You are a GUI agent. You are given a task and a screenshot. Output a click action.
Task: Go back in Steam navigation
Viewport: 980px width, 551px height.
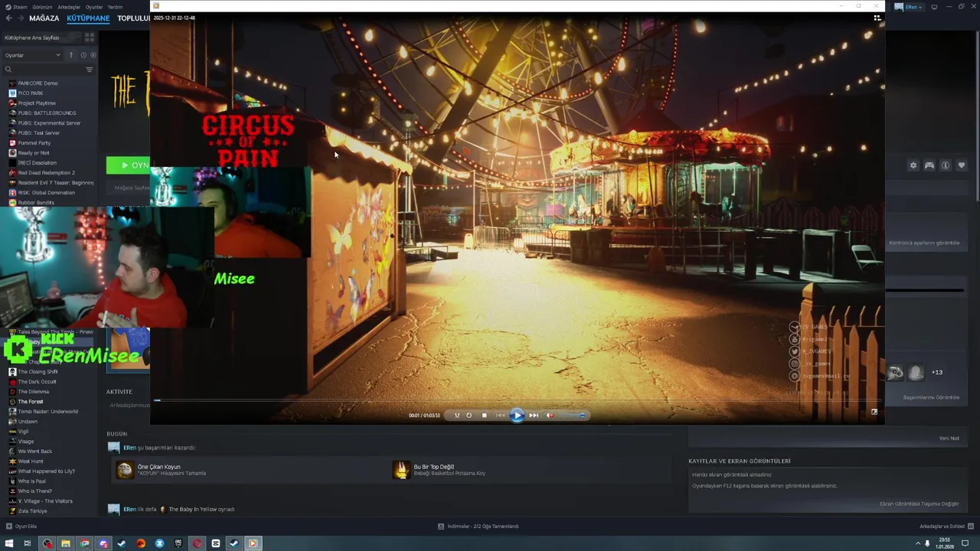(9, 18)
